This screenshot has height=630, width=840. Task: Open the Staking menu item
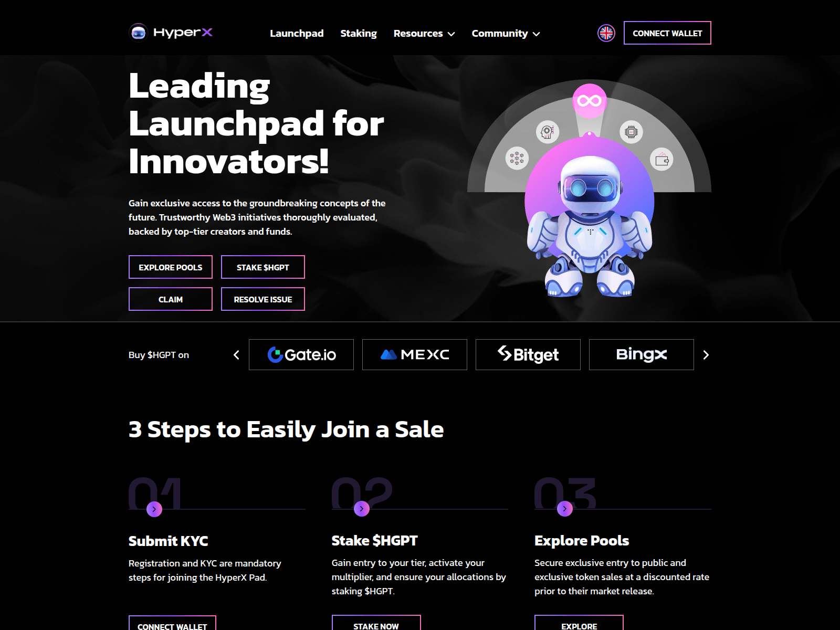(x=359, y=34)
